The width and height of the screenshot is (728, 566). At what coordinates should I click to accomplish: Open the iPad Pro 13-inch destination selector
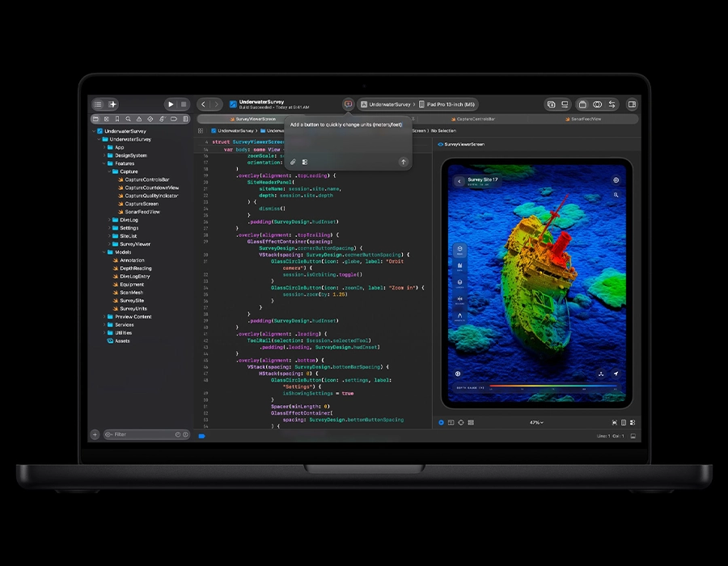(x=447, y=104)
